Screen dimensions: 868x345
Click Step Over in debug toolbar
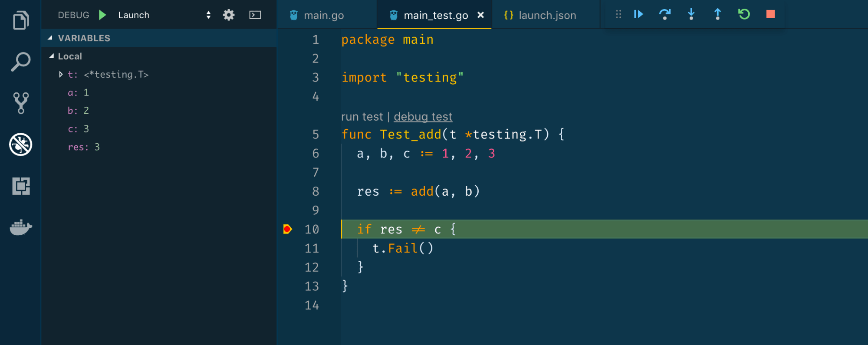coord(664,14)
